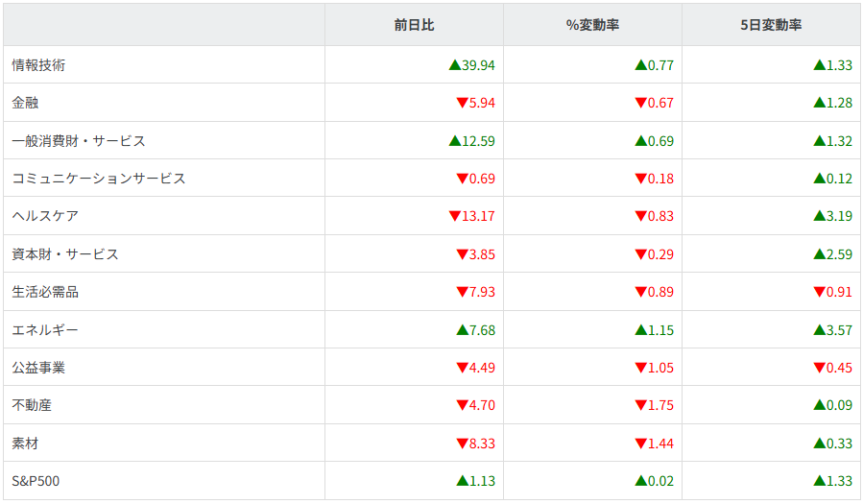Select 一般消費財・サービス sector
Image resolution: width=863 pixels, height=504 pixels.
(79, 141)
